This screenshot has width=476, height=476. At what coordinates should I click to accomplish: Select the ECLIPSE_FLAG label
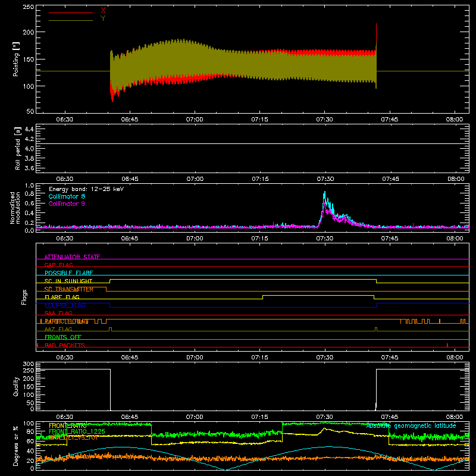[65, 305]
